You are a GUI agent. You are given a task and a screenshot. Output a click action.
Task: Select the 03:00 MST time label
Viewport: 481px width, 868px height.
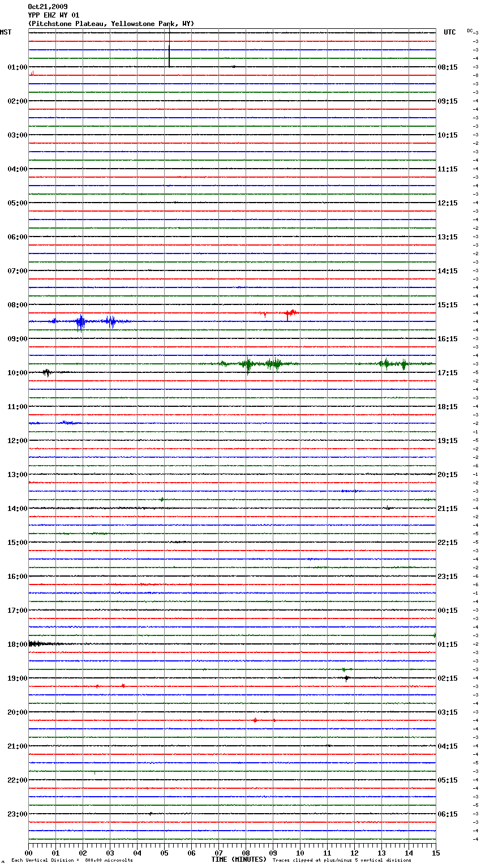18,135
